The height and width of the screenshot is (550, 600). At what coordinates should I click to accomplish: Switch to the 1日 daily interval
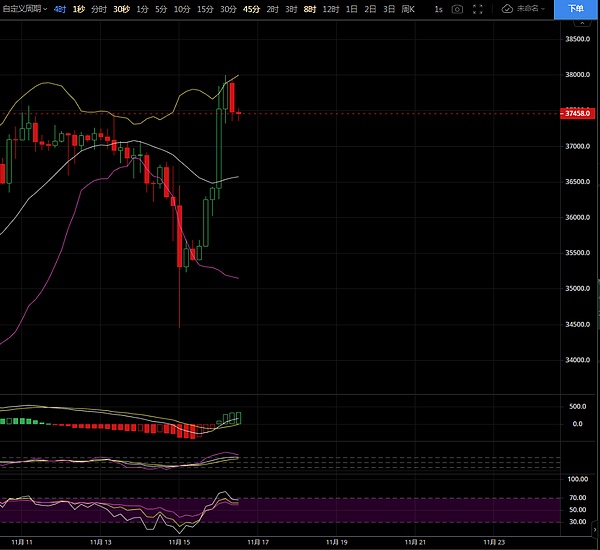point(352,9)
